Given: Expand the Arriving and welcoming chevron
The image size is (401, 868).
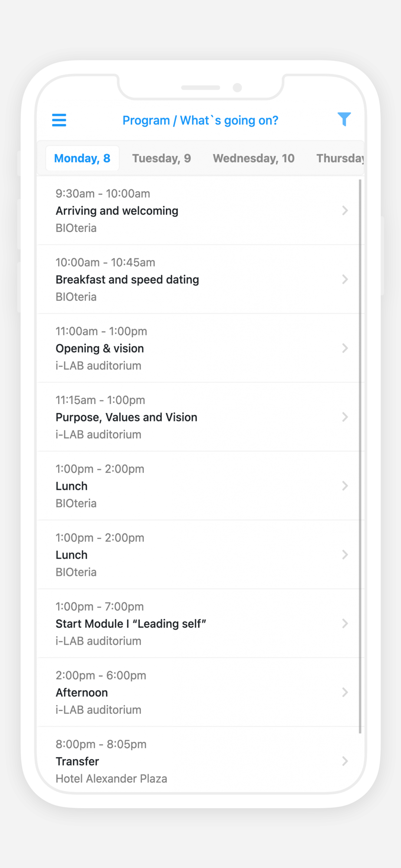Looking at the screenshot, I should (345, 210).
